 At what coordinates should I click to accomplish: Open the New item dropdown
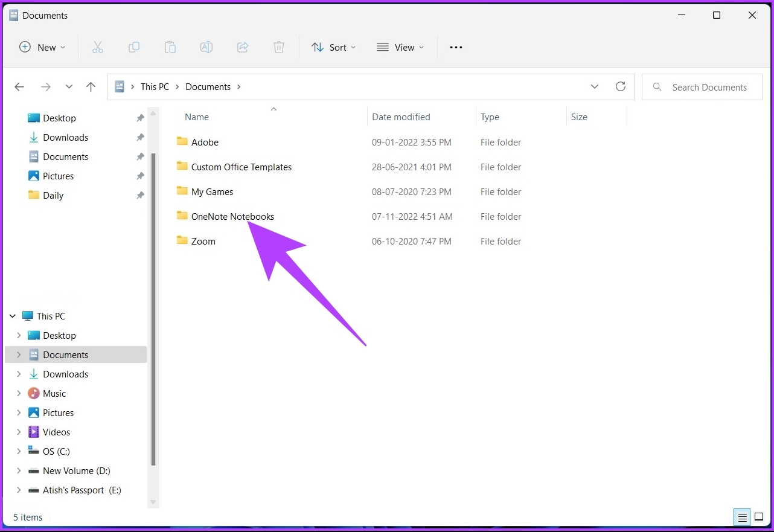pyautogui.click(x=42, y=47)
